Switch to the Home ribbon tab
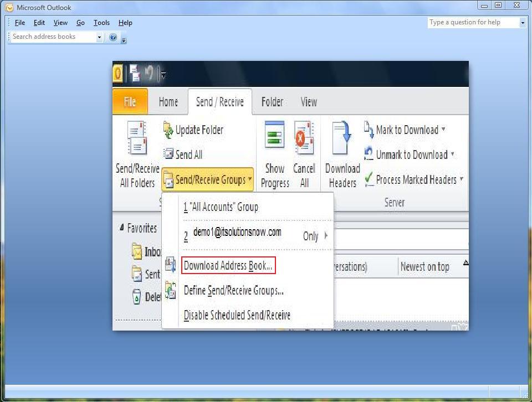 tap(168, 102)
